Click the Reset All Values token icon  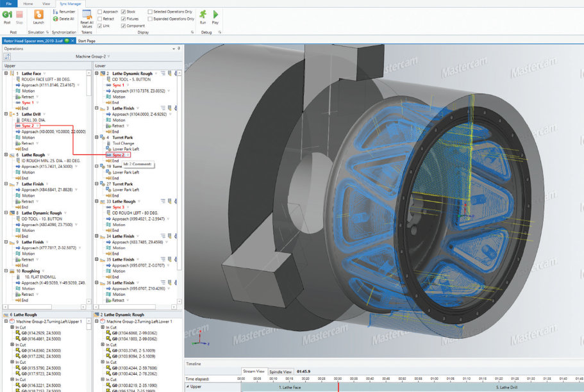coord(87,15)
